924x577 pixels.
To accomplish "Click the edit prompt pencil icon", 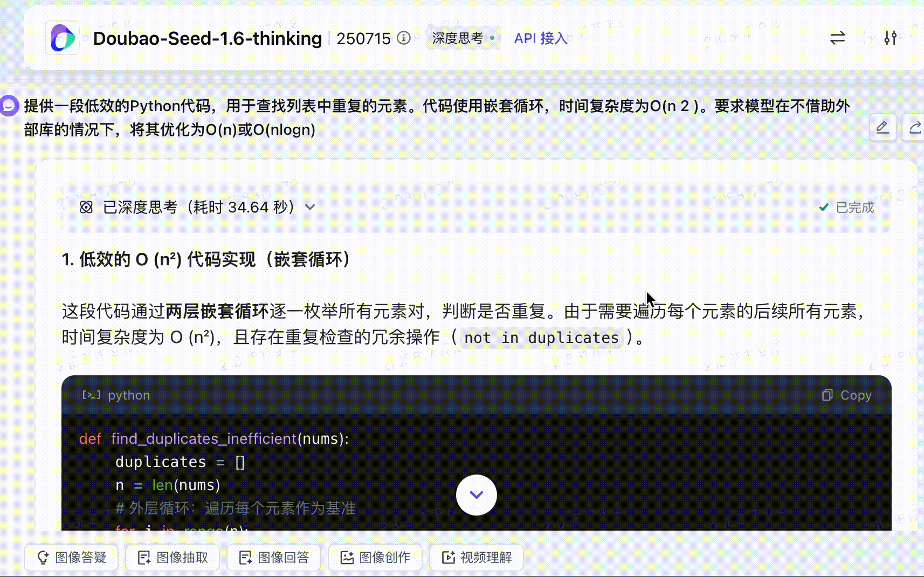I will tap(882, 127).
